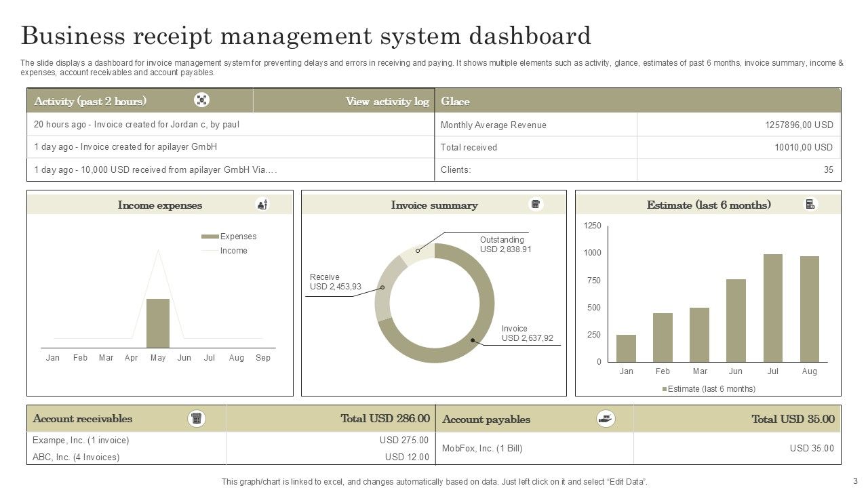
Task: Click the Account receivables calculator icon
Action: point(197,419)
